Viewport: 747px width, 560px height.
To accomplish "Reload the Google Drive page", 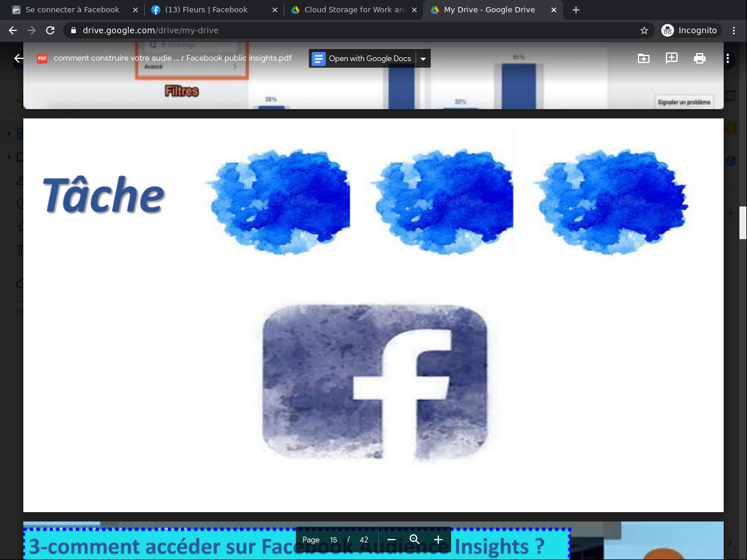I will click(x=50, y=30).
